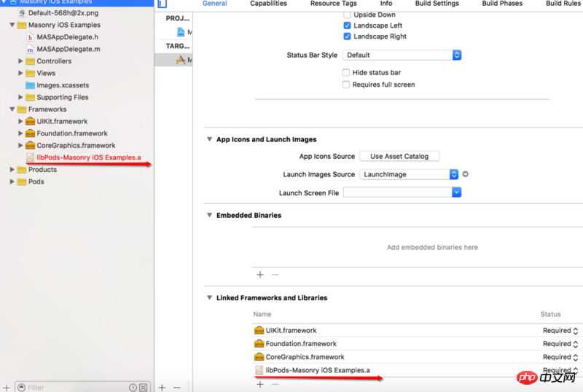This screenshot has height=392, width=583.
Task: Switch to the Capabilities tab
Action: (x=268, y=4)
